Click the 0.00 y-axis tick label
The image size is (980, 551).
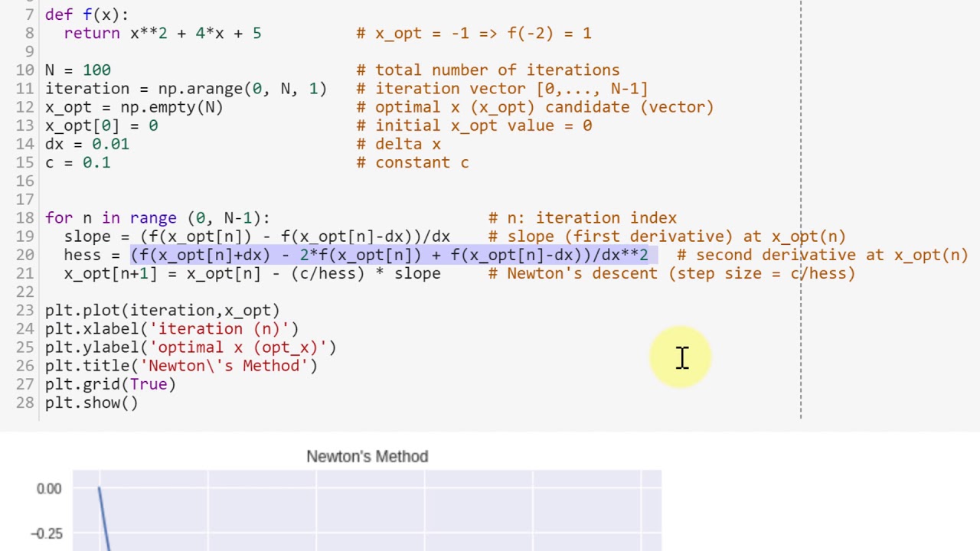(x=49, y=488)
